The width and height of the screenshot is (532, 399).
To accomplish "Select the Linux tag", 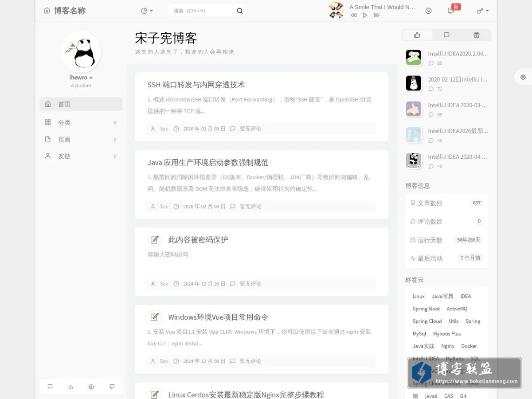I will (x=419, y=296).
